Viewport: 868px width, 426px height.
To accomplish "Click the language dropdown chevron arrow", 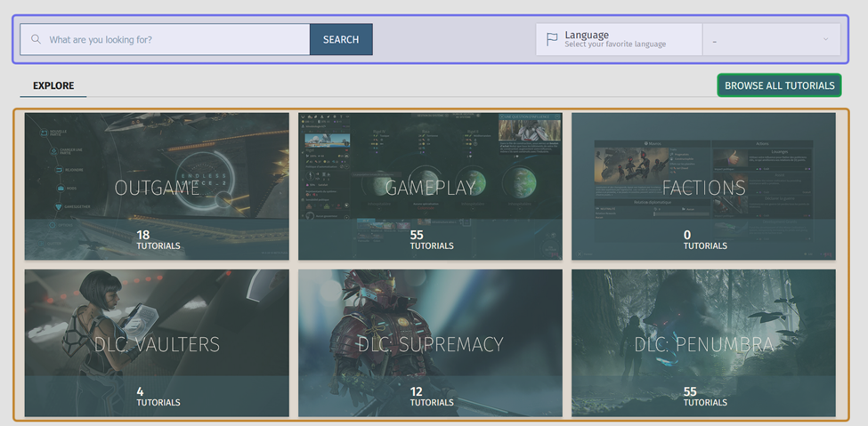I will 826,40.
